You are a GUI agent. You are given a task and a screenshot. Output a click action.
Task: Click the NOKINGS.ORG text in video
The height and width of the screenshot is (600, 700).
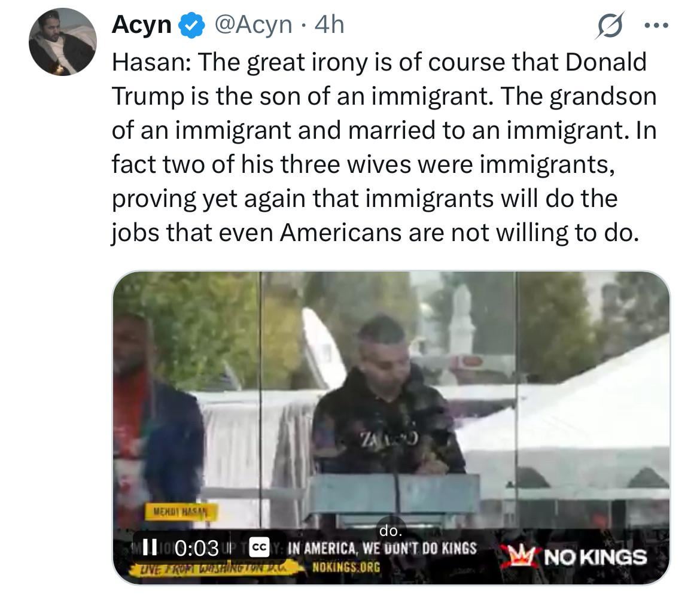346,567
